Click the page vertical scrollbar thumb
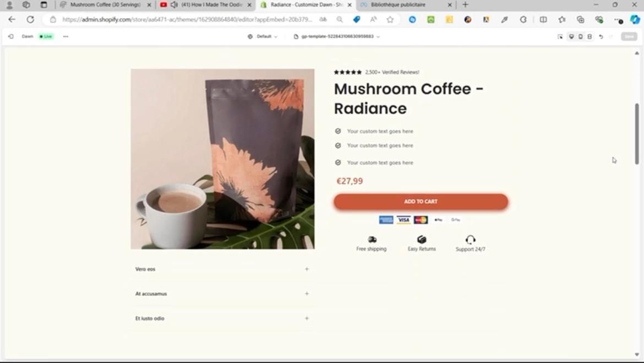 coord(637,134)
